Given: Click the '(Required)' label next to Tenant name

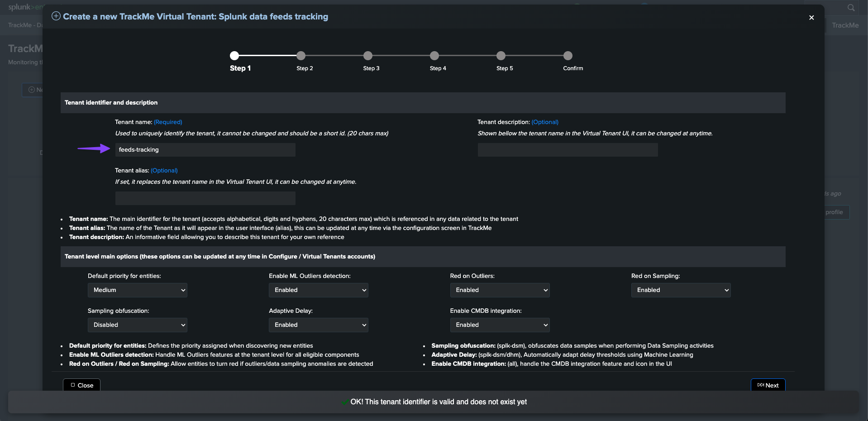Looking at the screenshot, I should pyautogui.click(x=168, y=122).
